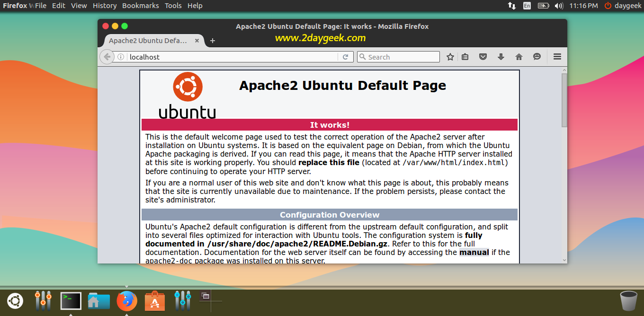Click the magnifier in the search box

[363, 57]
